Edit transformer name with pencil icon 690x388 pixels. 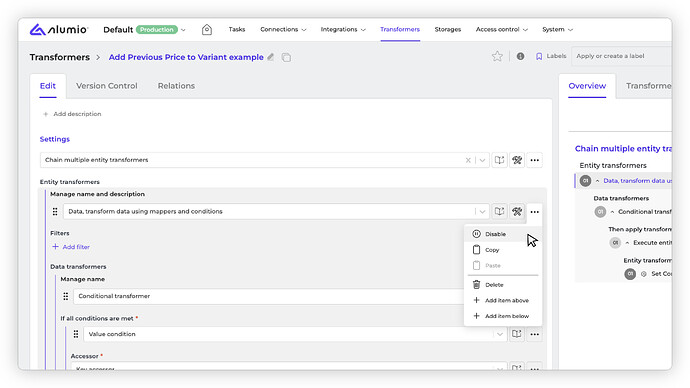[271, 57]
